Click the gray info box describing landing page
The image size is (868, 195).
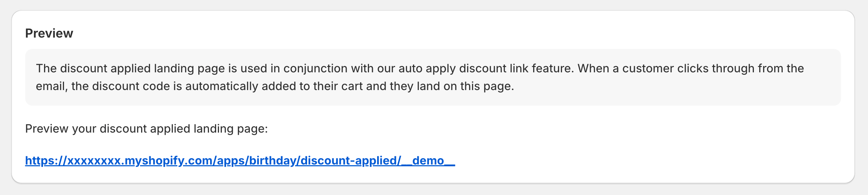pos(433,77)
